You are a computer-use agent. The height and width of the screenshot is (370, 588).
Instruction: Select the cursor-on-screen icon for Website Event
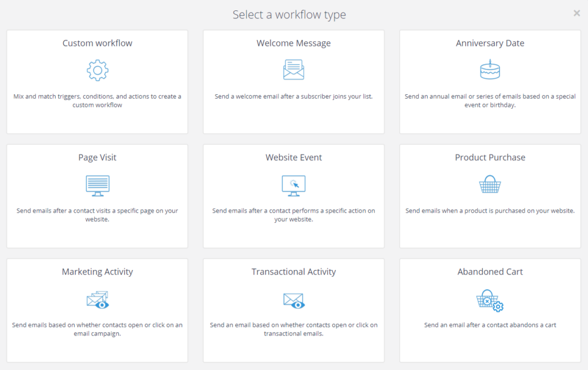click(293, 186)
